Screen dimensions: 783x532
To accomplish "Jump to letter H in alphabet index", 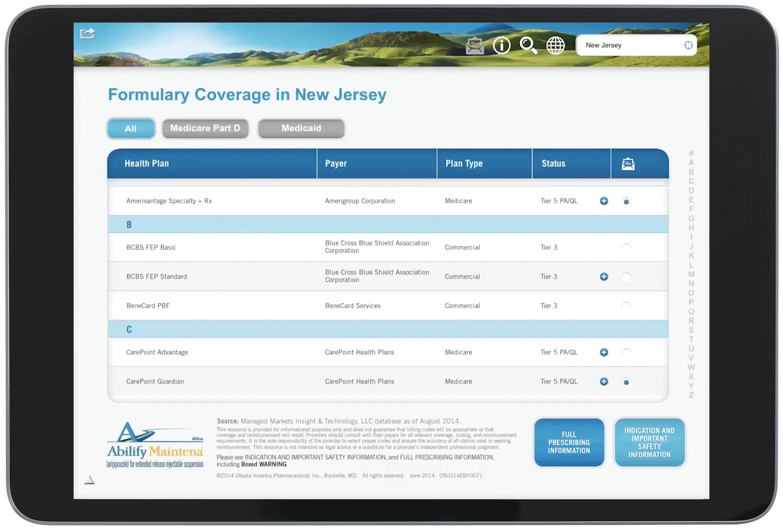I will pyautogui.click(x=691, y=228).
